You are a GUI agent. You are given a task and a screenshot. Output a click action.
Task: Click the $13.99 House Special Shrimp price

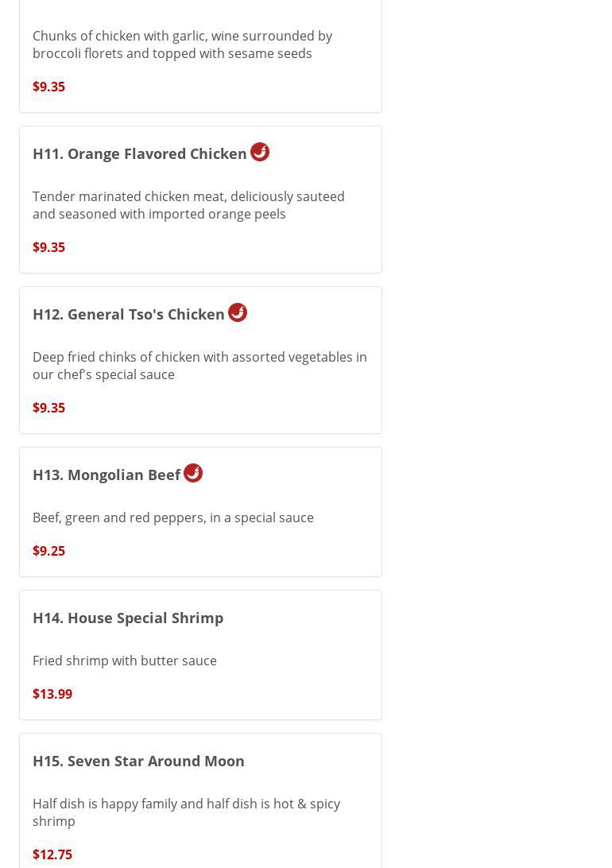click(x=52, y=694)
